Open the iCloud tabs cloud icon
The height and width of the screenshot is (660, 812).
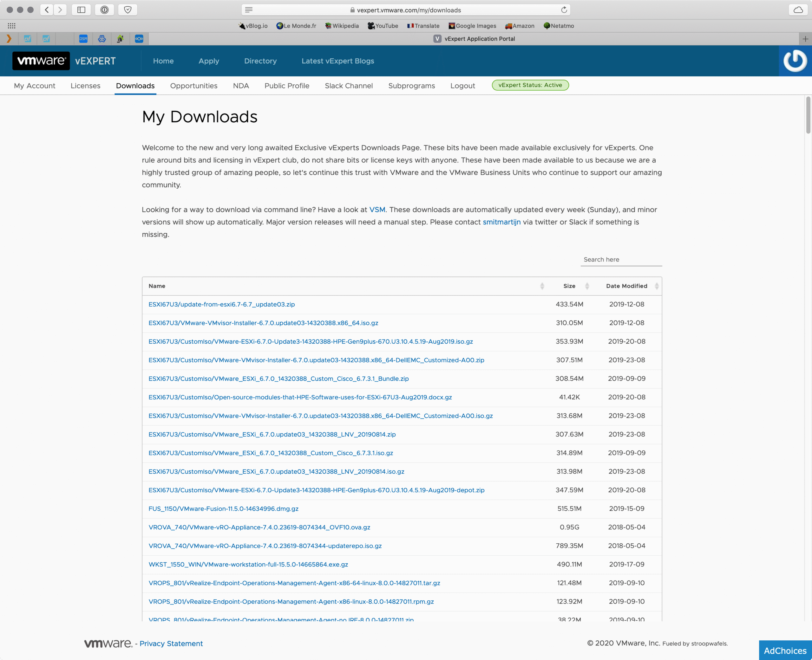point(798,10)
